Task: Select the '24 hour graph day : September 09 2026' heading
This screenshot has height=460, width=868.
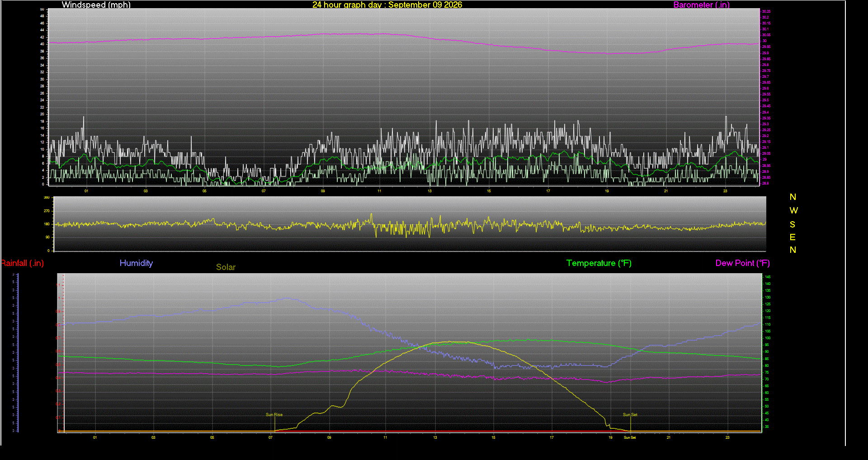Action: coord(387,5)
